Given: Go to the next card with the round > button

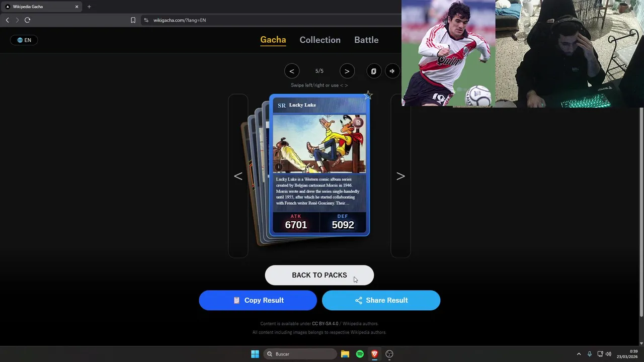Looking at the screenshot, I should click(x=347, y=71).
